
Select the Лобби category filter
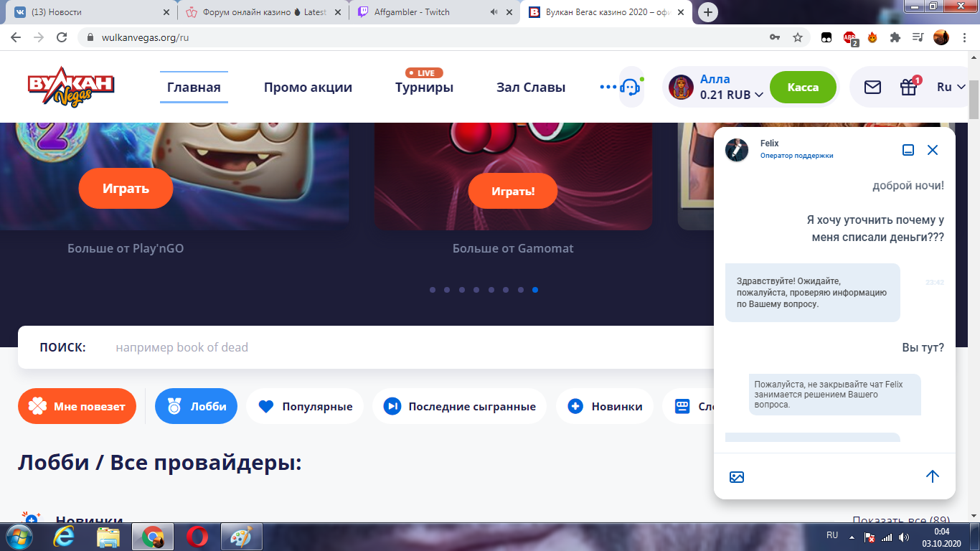click(x=196, y=406)
